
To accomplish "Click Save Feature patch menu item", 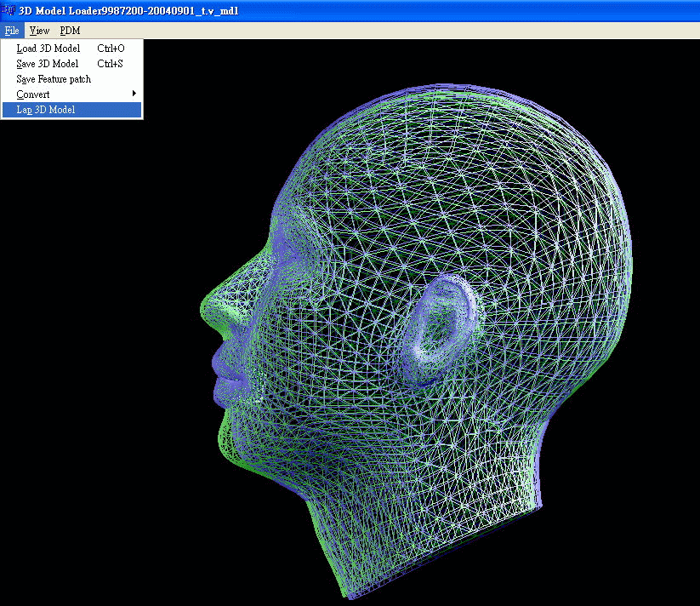I will 54,79.
